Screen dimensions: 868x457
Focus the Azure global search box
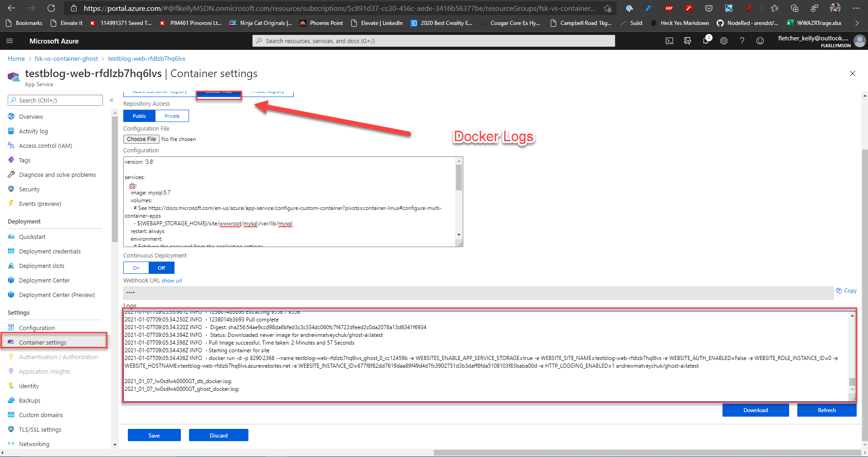click(x=434, y=41)
